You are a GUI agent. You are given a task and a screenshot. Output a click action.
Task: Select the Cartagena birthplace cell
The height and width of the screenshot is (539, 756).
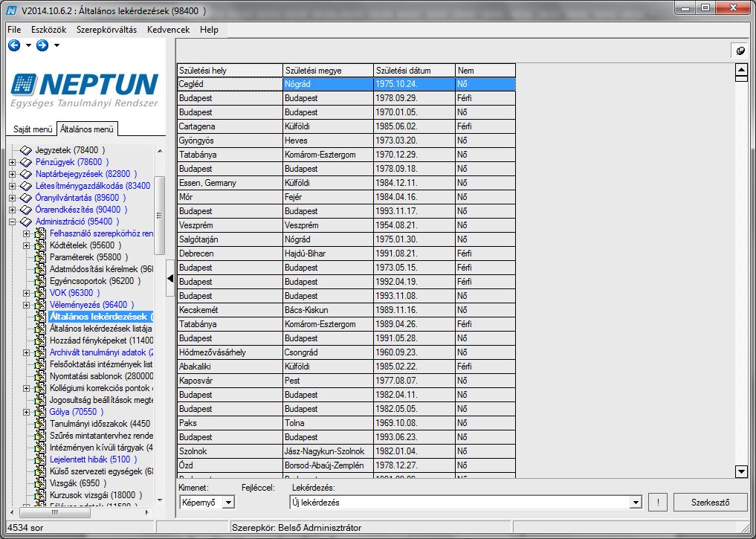230,126
